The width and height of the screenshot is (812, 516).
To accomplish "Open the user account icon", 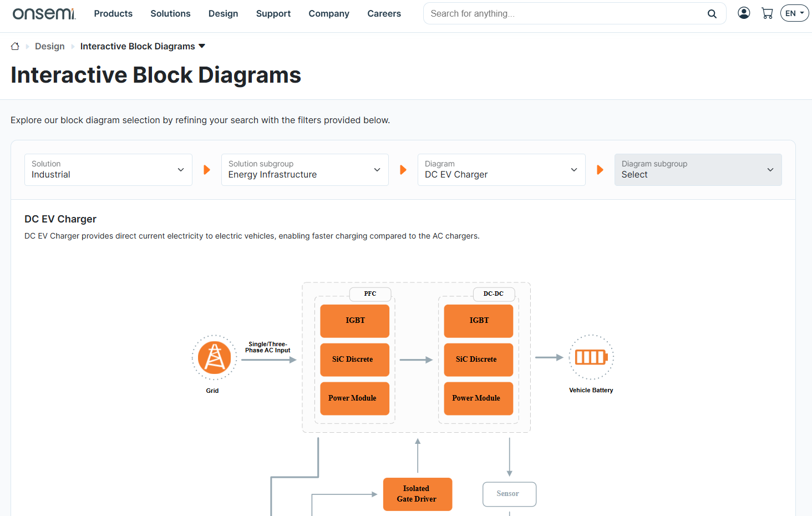I will (744, 13).
